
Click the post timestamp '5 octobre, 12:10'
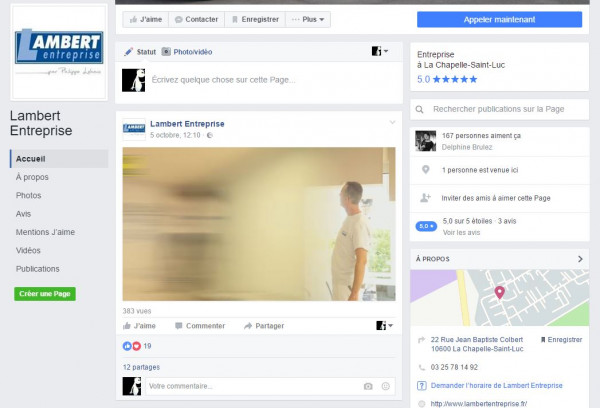click(175, 135)
